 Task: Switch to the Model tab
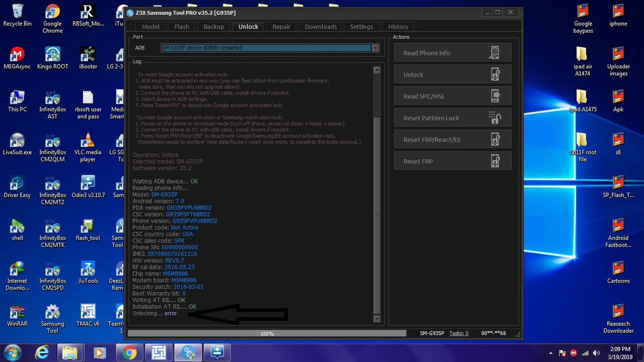click(150, 27)
